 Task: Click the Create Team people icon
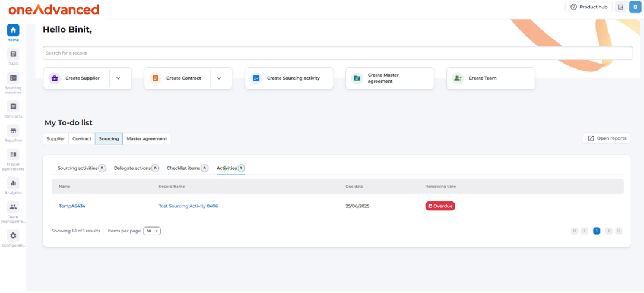[458, 78]
